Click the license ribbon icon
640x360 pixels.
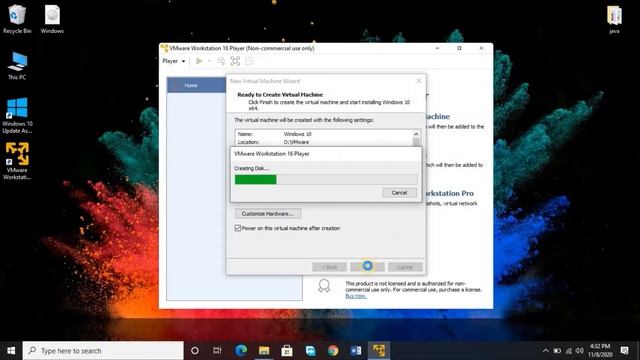tap(324, 286)
